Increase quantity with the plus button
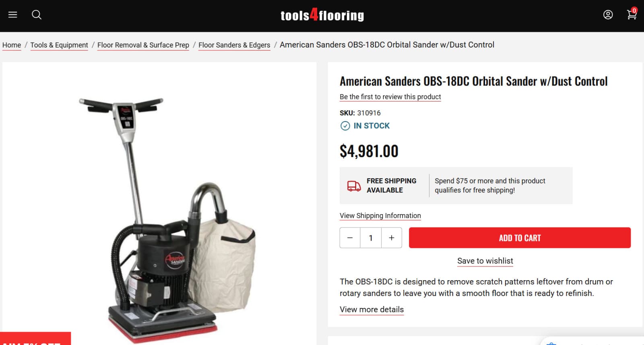Screen dimensions: 644x345 pyautogui.click(x=391, y=238)
